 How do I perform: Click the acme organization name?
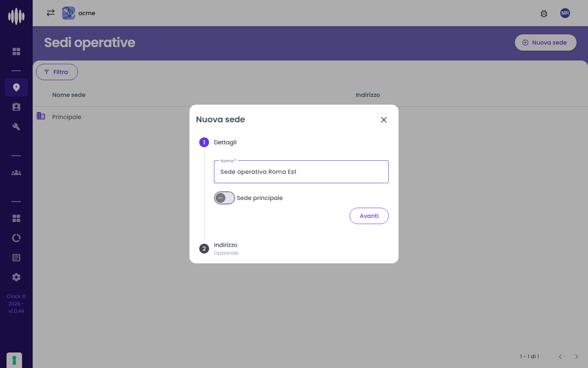pyautogui.click(x=87, y=13)
